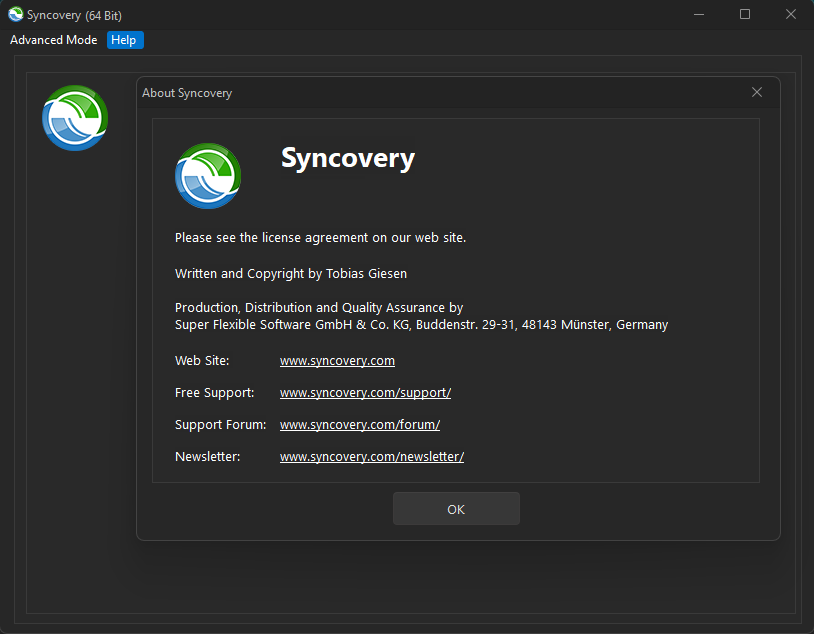Click the 'About Syncovery' dialog title
Viewport: 814px width, 634px height.
coord(187,93)
